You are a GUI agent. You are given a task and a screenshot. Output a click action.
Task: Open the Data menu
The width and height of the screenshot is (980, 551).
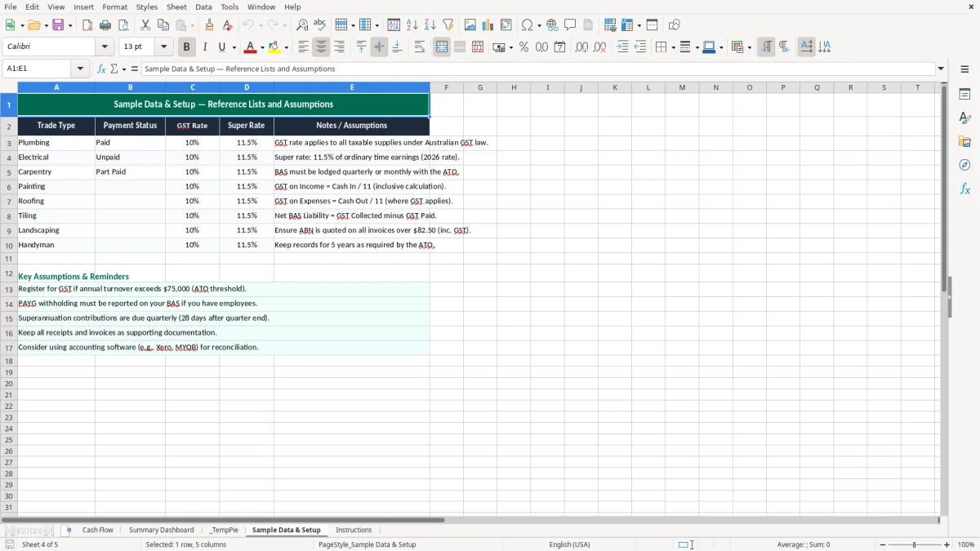coord(203,7)
